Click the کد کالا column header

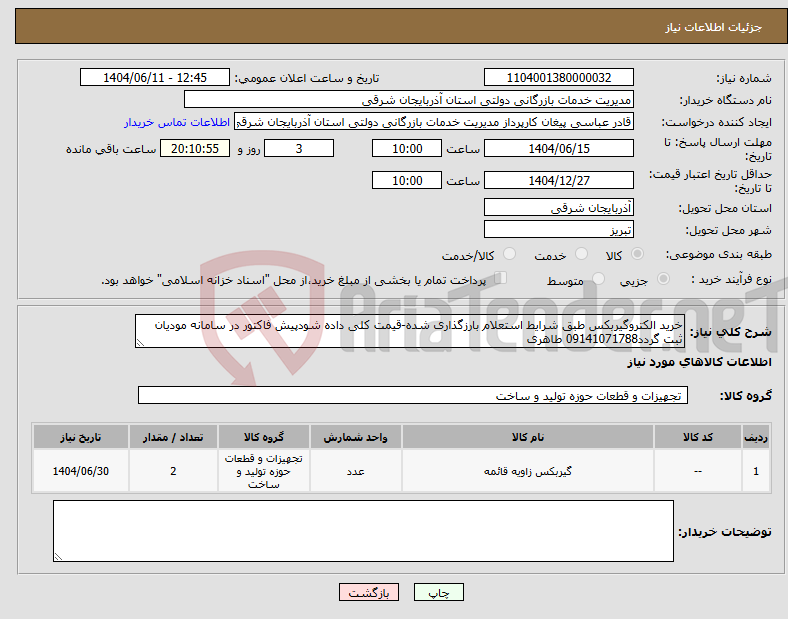click(698, 437)
